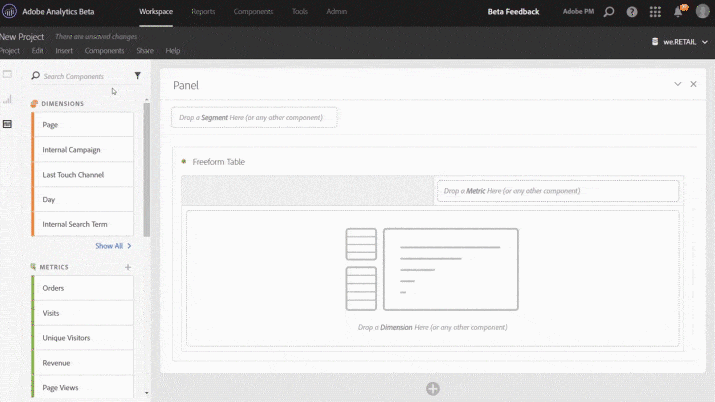Click the Beta Feedback link
Screen dimensions: 715x402
pyautogui.click(x=513, y=12)
